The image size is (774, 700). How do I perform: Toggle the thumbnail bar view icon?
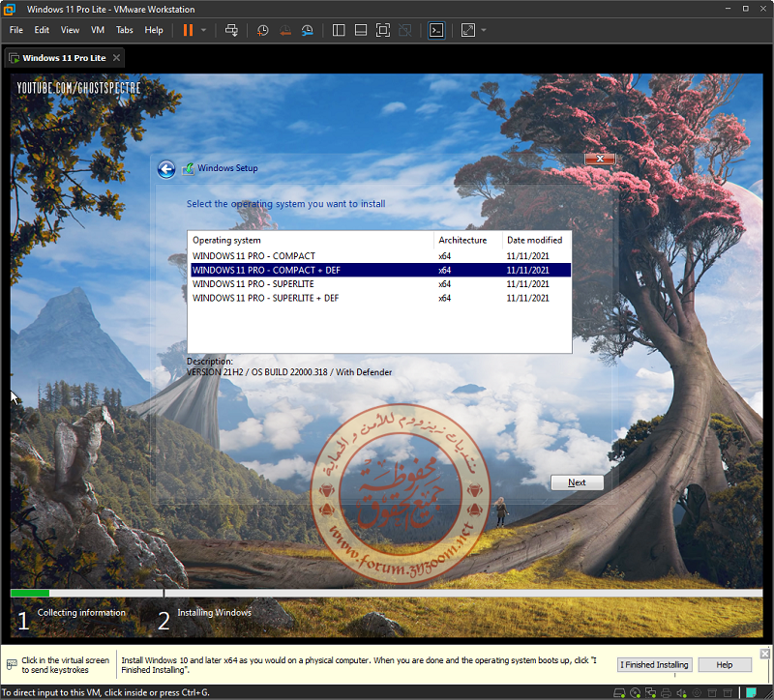click(361, 30)
